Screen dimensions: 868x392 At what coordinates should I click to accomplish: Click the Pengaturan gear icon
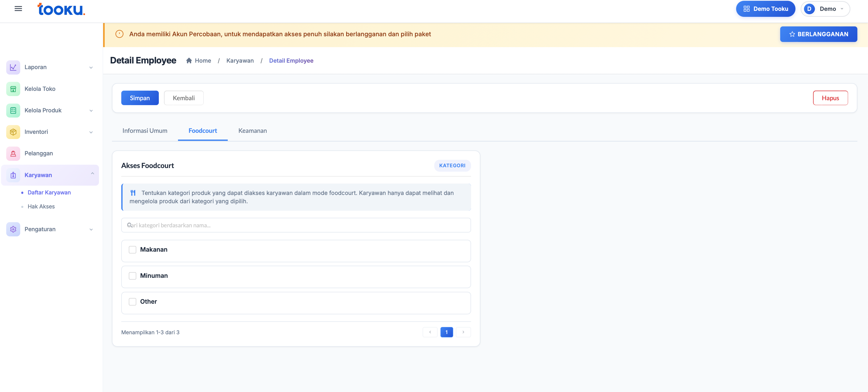pyautogui.click(x=13, y=229)
